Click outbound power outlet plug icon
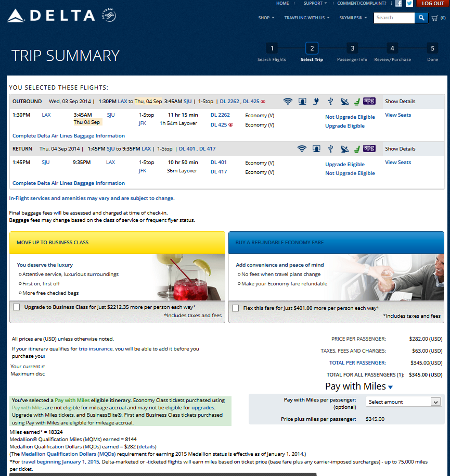 pos(316,102)
